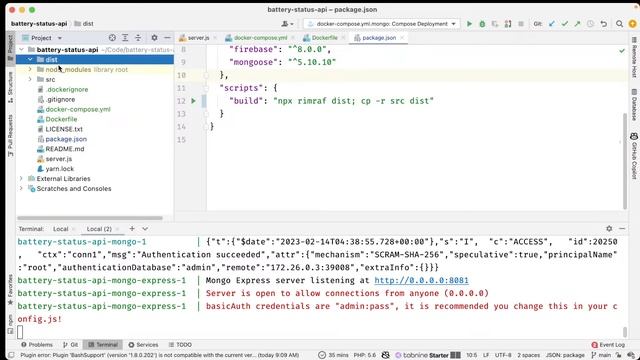Click Project panel horizontal scrollbar
640x360 pixels.
coord(90,218)
